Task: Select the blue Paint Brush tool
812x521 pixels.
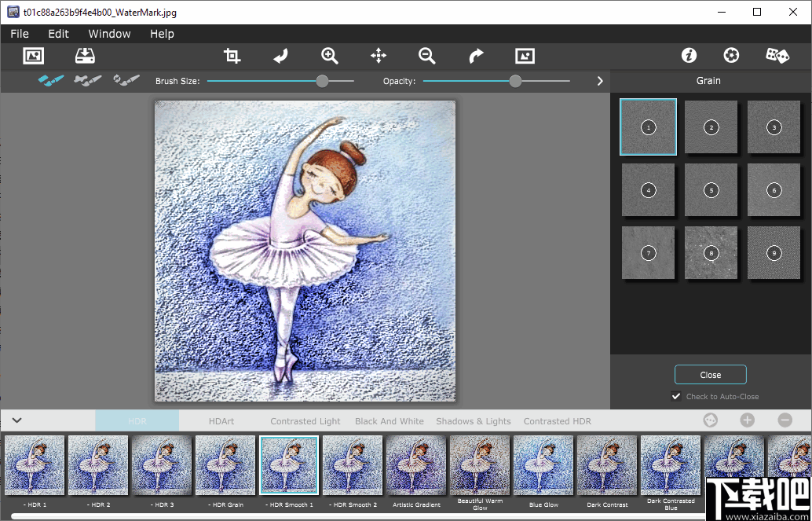Action: tap(51, 79)
